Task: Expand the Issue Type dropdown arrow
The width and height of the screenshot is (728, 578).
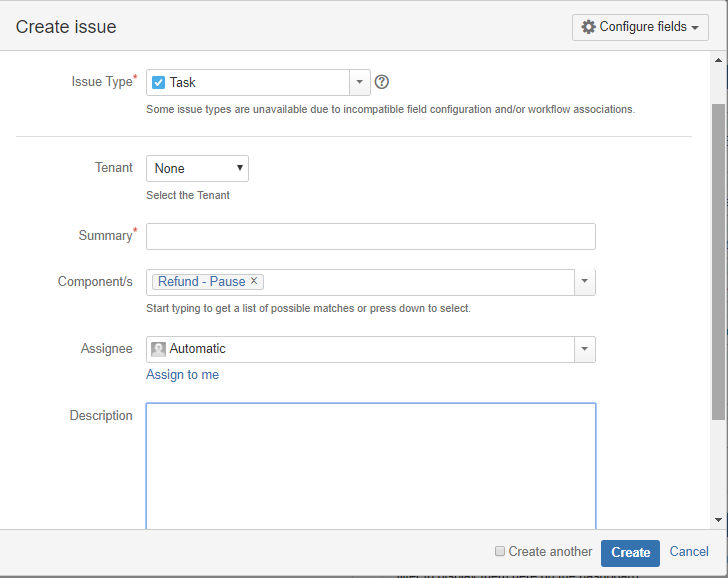Action: (360, 82)
